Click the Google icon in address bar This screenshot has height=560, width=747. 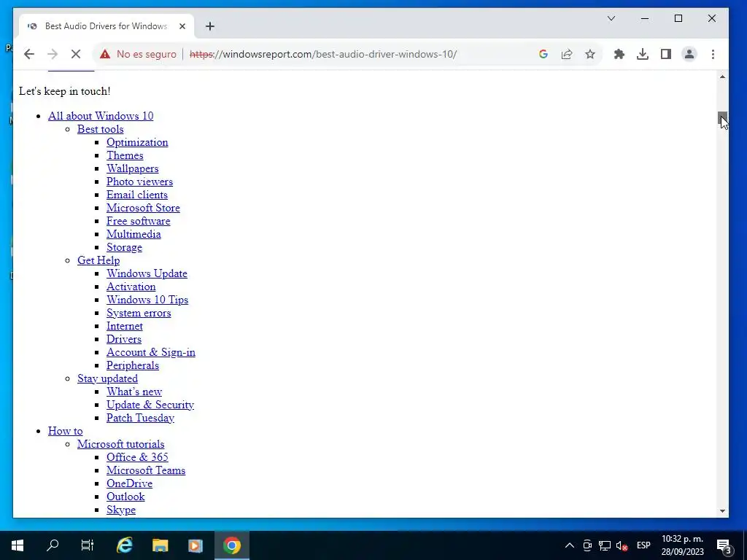point(543,54)
